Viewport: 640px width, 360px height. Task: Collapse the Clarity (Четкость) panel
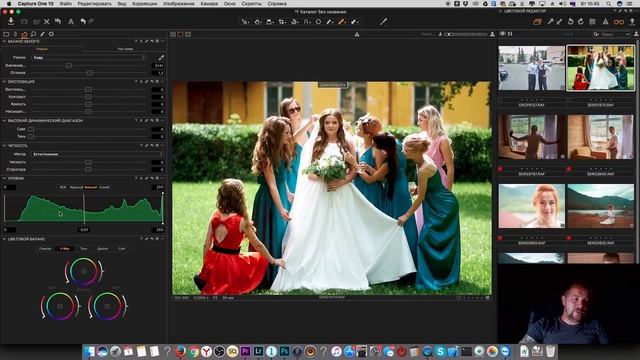(x=4, y=146)
